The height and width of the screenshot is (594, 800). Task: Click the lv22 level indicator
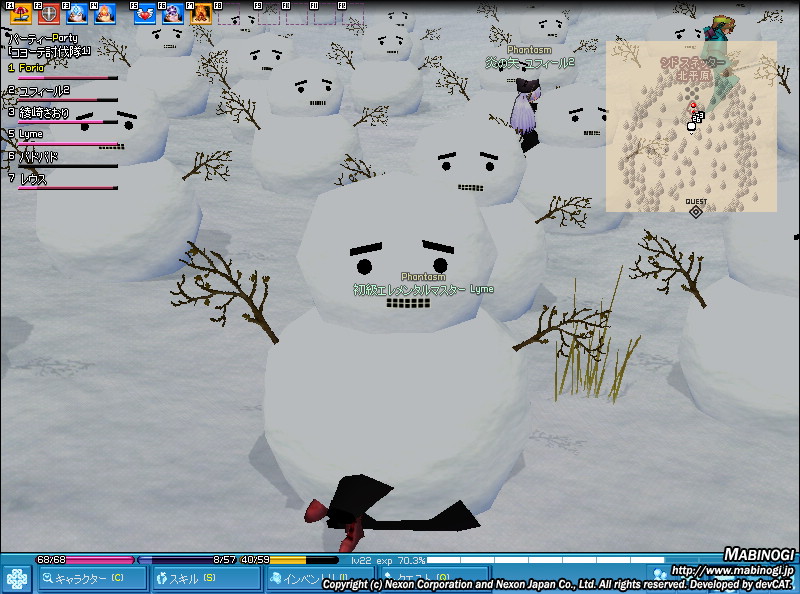[x=362, y=560]
